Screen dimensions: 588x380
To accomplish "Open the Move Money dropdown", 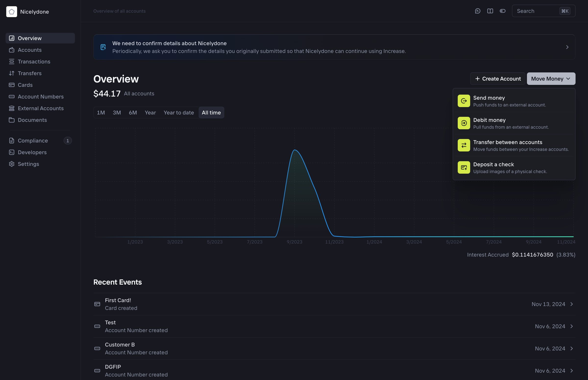I will point(551,79).
